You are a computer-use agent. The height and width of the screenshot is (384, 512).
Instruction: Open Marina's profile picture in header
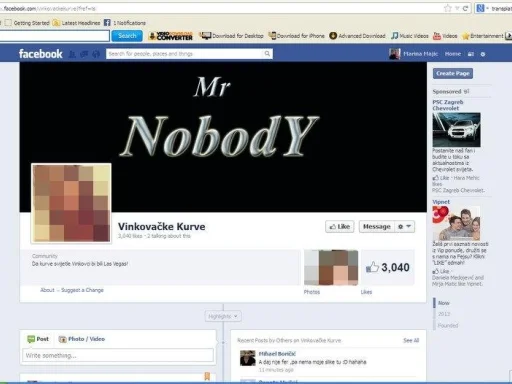395,54
